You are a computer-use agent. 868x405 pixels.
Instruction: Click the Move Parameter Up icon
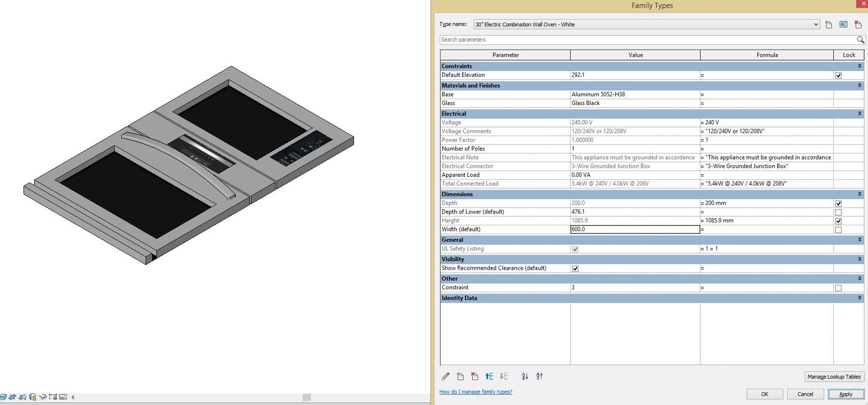click(x=489, y=376)
